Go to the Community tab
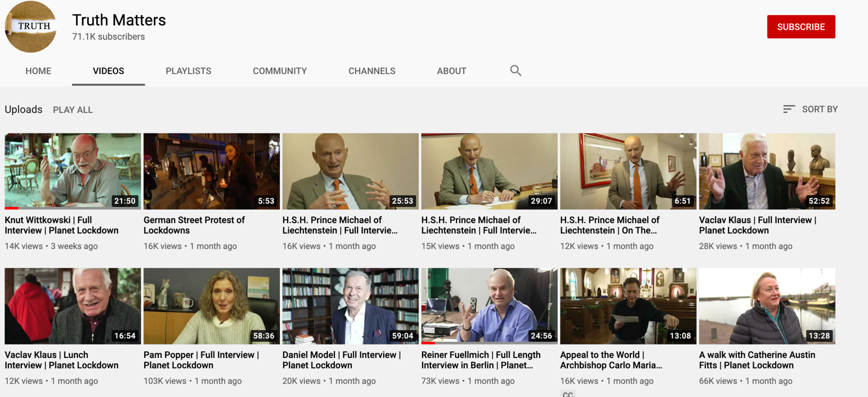 tap(280, 71)
